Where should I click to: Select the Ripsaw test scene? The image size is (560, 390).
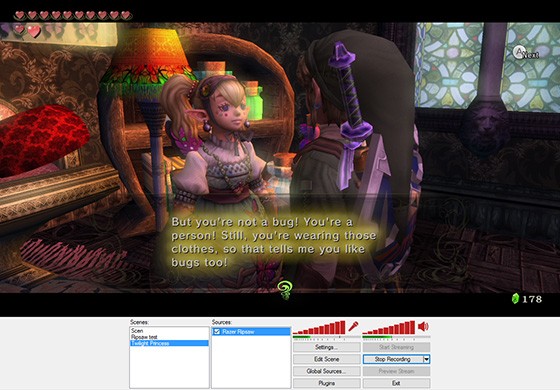(169, 337)
